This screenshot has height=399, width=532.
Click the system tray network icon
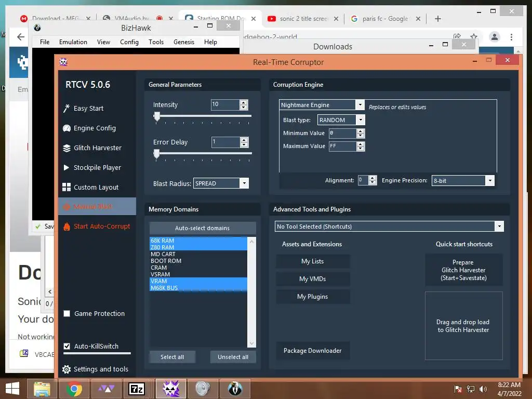point(471,389)
